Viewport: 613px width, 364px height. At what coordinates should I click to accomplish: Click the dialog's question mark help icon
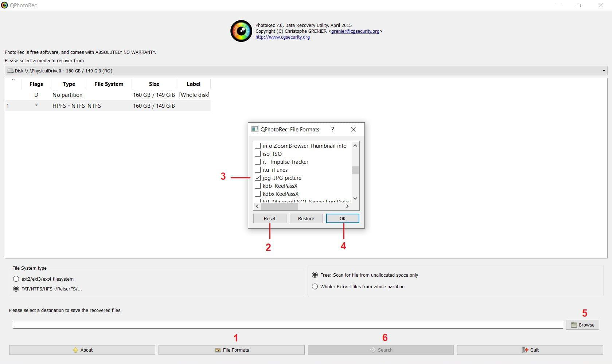click(332, 129)
